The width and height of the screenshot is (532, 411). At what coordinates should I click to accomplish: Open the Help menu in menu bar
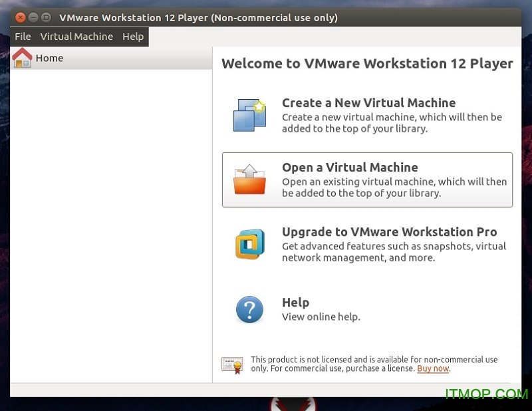tap(133, 37)
